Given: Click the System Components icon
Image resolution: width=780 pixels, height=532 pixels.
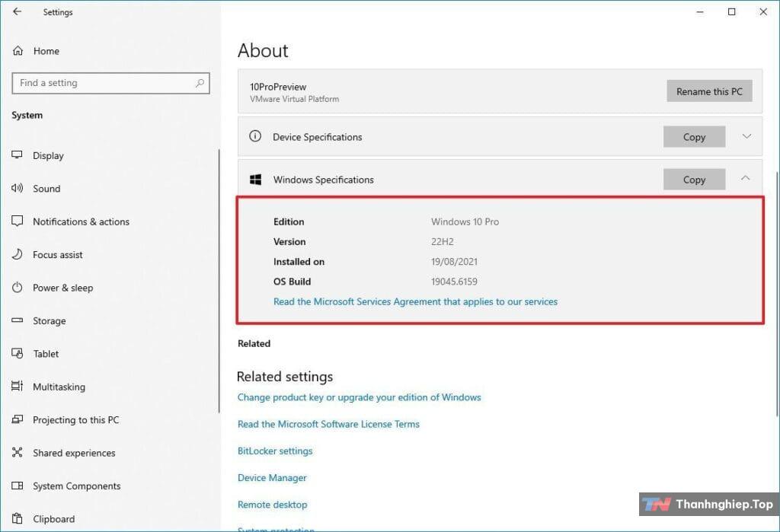Looking at the screenshot, I should coord(18,486).
